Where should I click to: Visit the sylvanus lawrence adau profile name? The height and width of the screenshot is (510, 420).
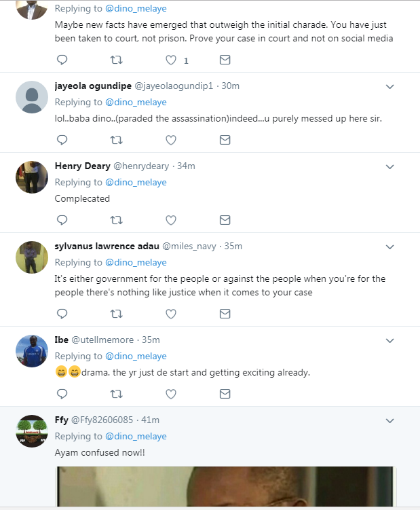tap(107, 247)
